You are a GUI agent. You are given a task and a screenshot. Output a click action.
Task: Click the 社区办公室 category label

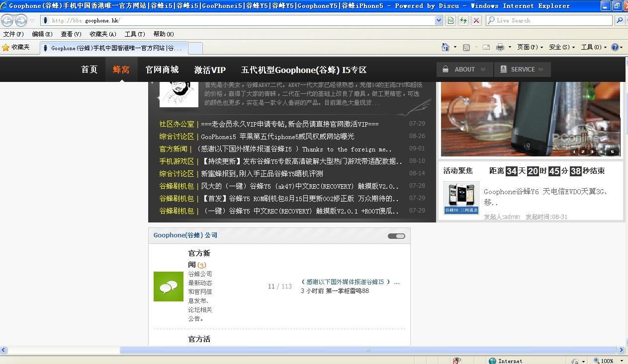pos(177,124)
